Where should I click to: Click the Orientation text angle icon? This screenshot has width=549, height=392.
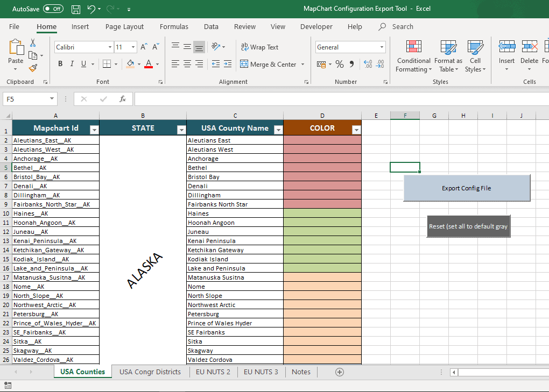(x=216, y=46)
